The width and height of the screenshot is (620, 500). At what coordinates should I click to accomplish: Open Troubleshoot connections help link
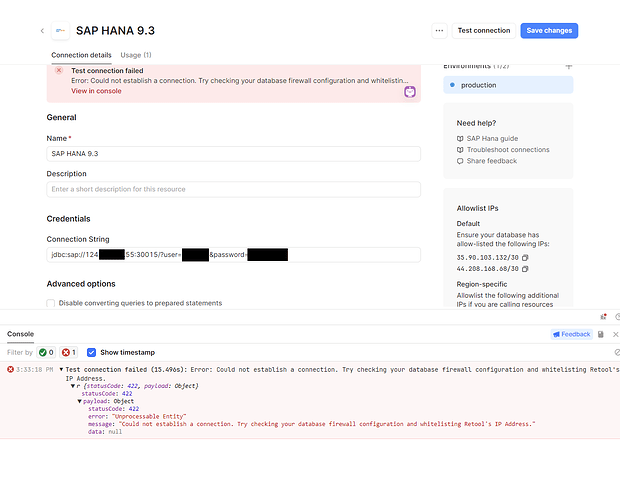(508, 150)
